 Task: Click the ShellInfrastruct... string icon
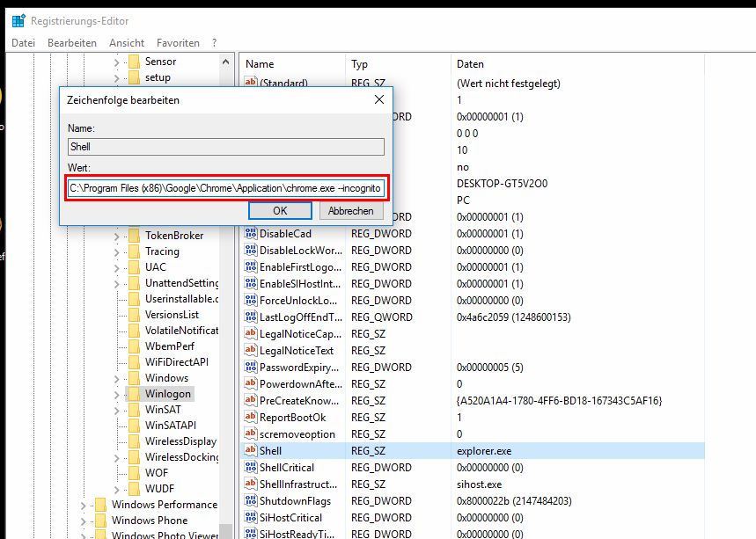point(250,484)
